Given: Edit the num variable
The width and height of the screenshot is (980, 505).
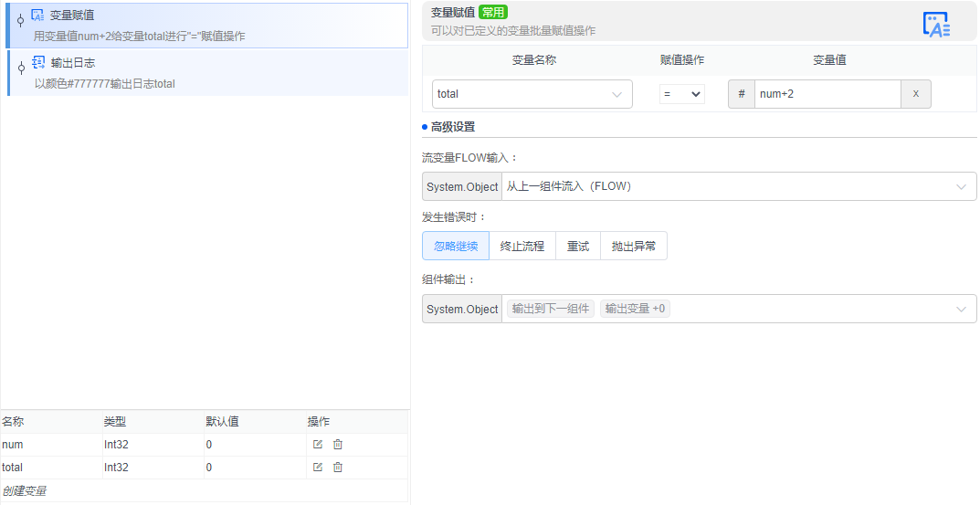Looking at the screenshot, I should [x=318, y=445].
